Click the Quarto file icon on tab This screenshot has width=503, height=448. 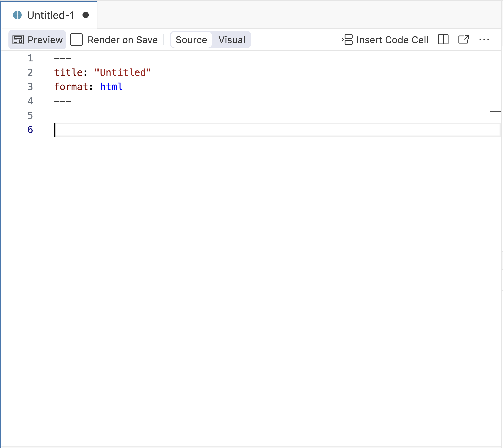tap(17, 15)
